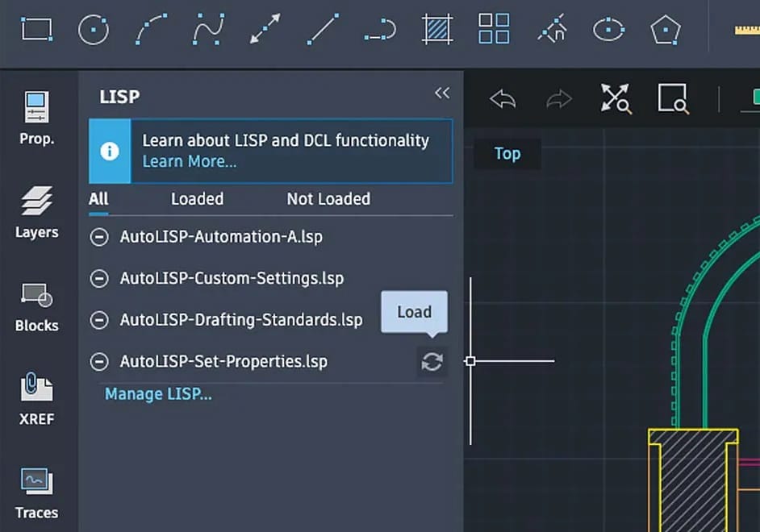Click the Load tooltip button
The width and height of the screenshot is (760, 532).
coord(415,312)
